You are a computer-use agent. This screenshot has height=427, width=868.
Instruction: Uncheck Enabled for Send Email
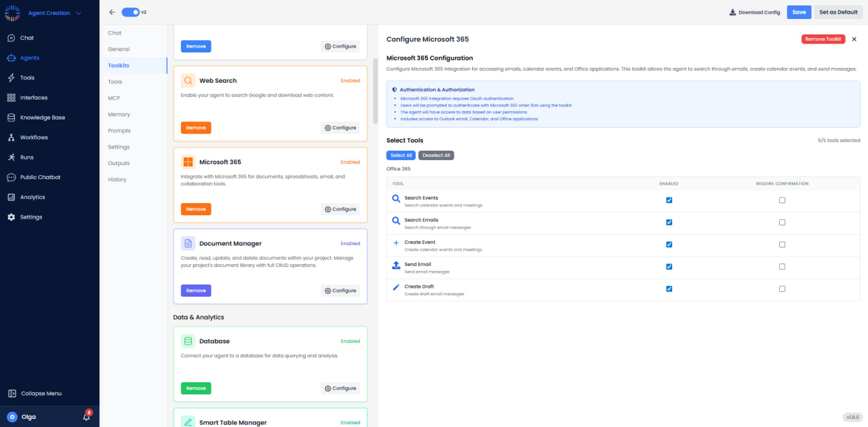tap(669, 266)
